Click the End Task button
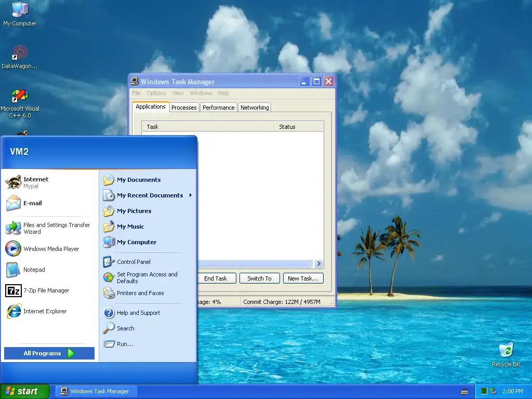This screenshot has height=399, width=532. (x=216, y=278)
